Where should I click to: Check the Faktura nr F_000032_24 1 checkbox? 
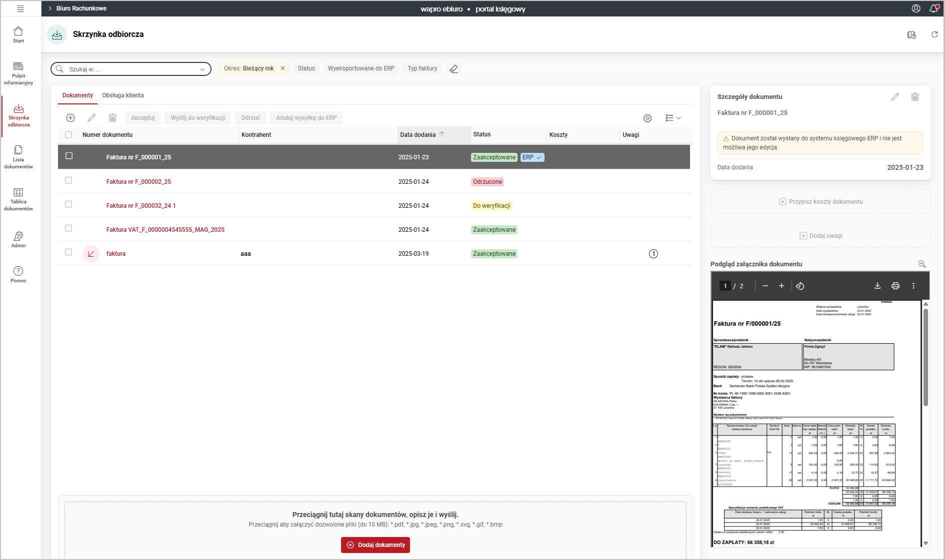click(x=68, y=204)
